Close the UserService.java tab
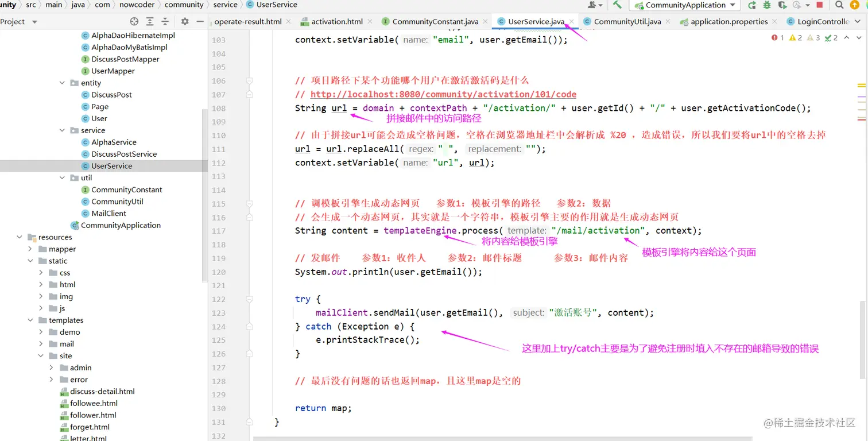 tap(572, 22)
